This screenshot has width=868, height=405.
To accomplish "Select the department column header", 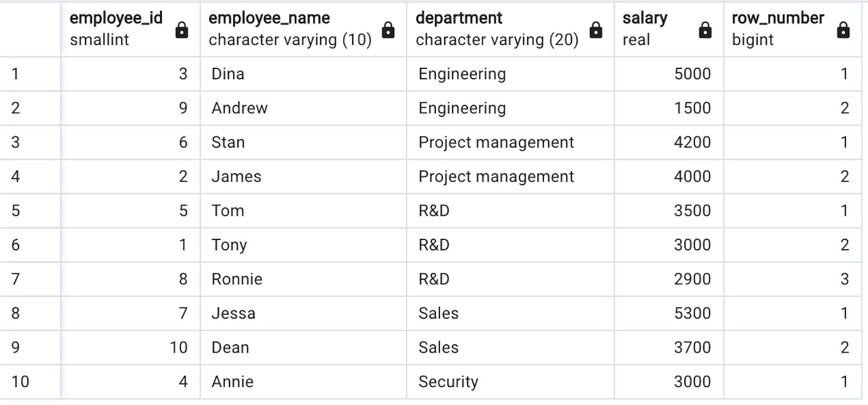I will (x=458, y=18).
